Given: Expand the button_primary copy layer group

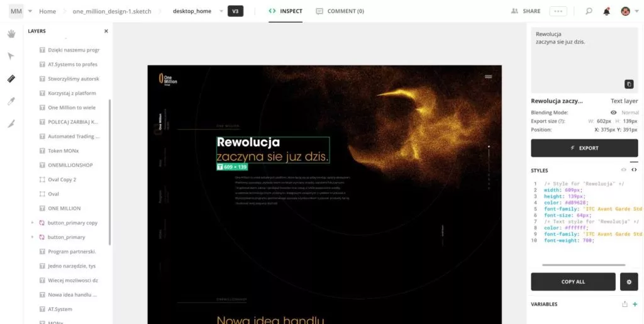Looking at the screenshot, I should pyautogui.click(x=32, y=223).
